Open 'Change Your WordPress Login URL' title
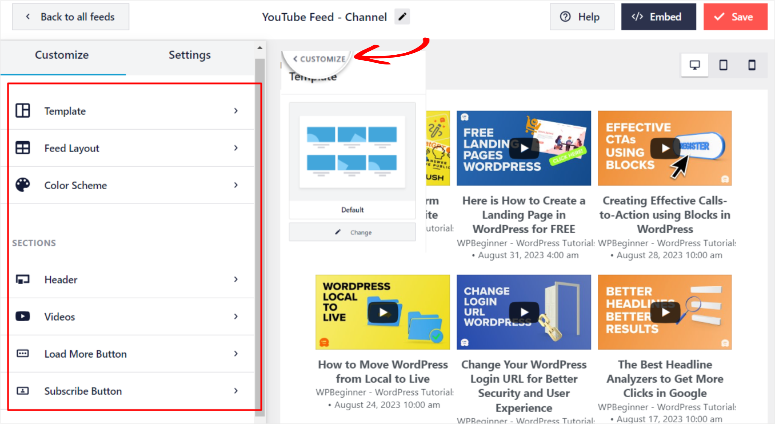This screenshot has width=775, height=424. (x=524, y=386)
